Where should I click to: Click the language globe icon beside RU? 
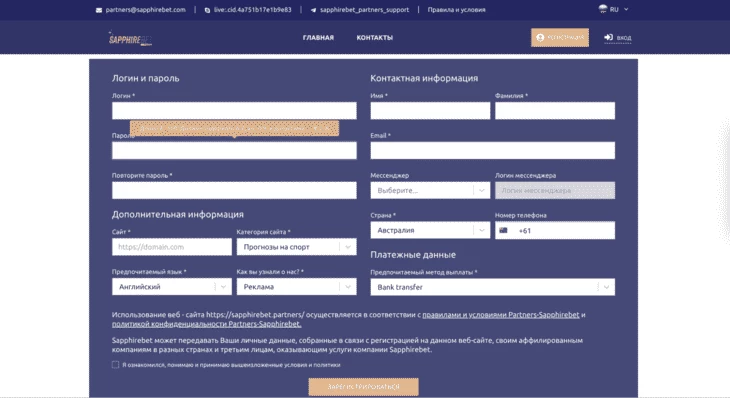click(603, 9)
